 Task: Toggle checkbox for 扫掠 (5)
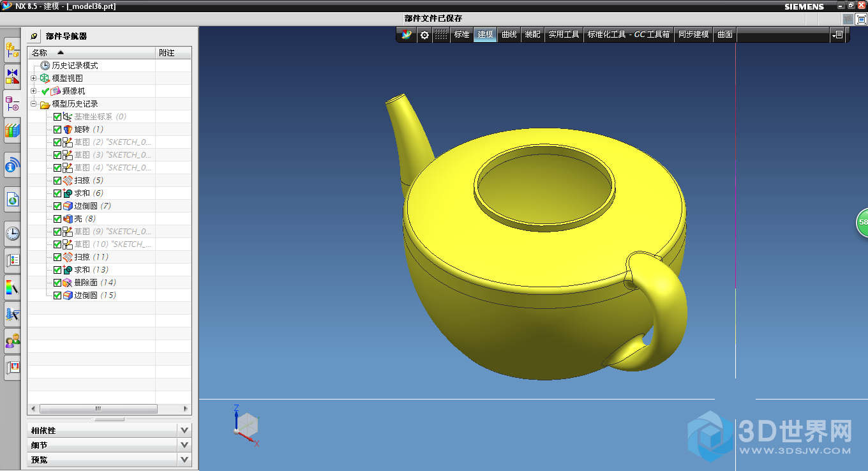click(57, 181)
